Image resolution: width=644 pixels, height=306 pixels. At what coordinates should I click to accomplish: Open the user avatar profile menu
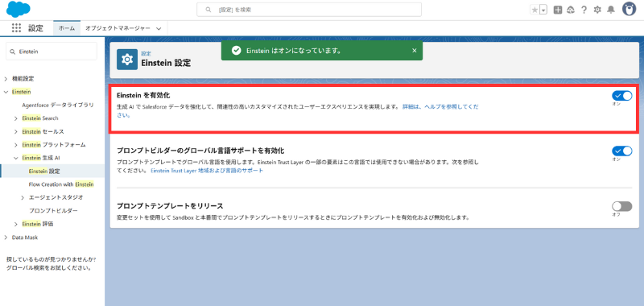(630, 9)
